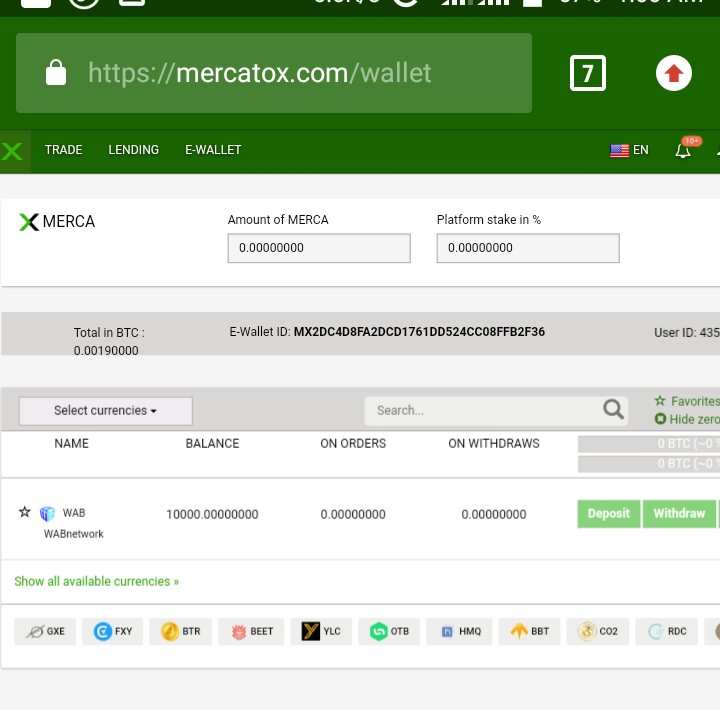Select the BEET currency chip
Screen dimensions: 720x710
click(251, 631)
